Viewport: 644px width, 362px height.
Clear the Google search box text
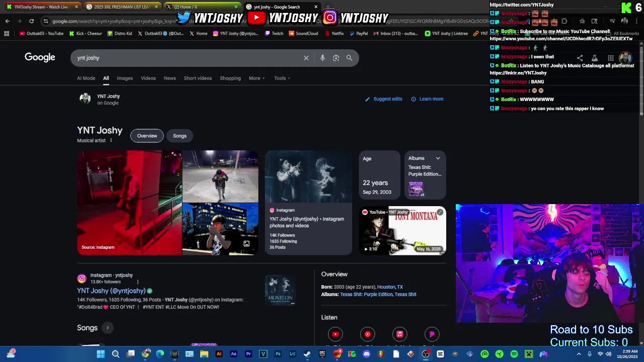(x=306, y=58)
